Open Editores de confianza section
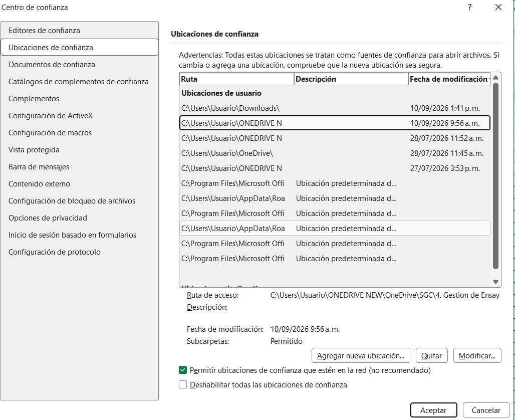 pos(80,30)
